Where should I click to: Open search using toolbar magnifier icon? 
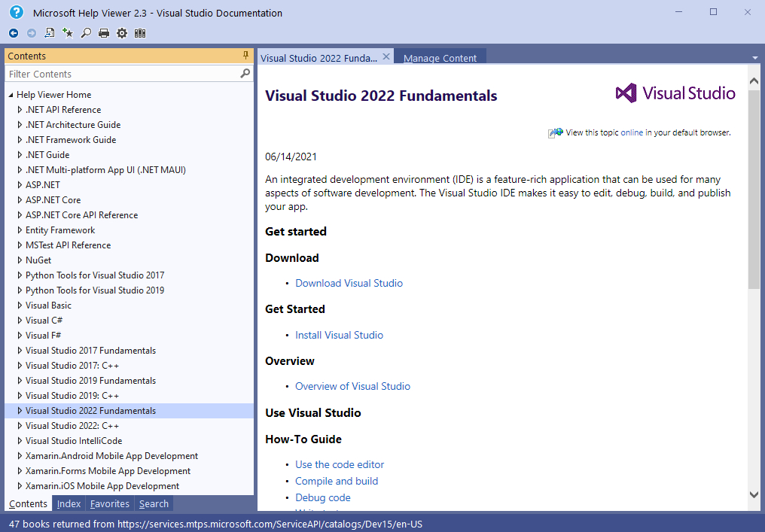tap(86, 33)
